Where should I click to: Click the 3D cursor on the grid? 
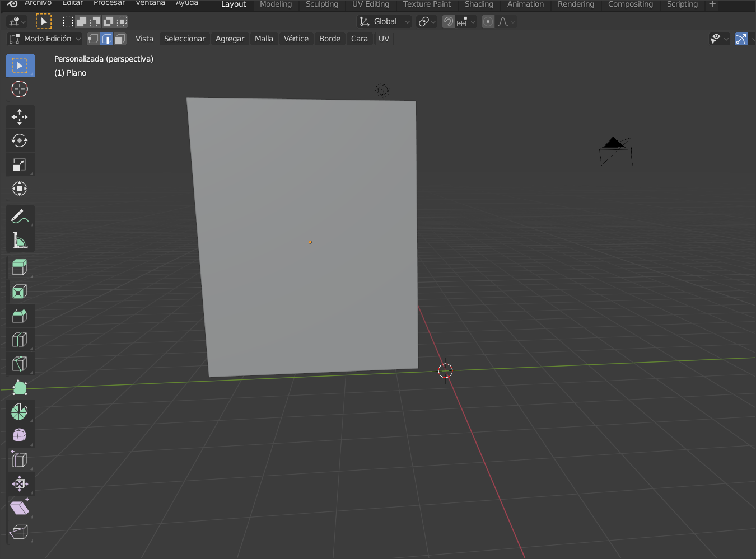tap(445, 370)
